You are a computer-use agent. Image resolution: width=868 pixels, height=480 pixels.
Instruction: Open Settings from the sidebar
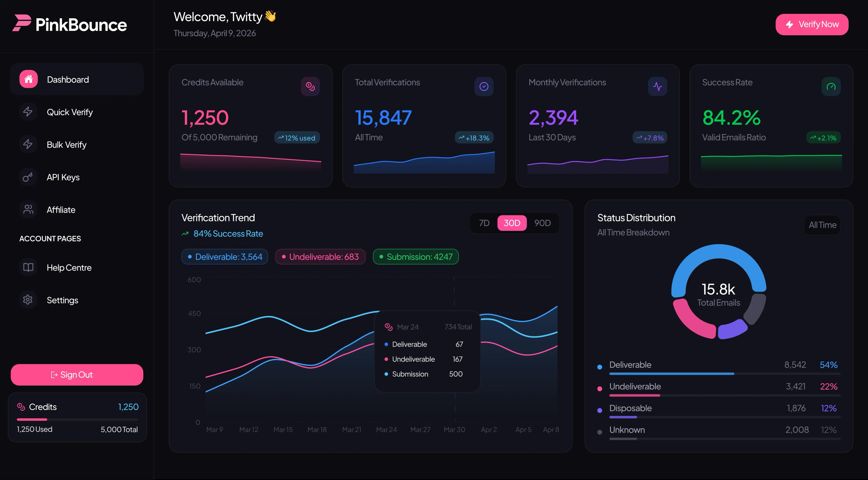[77, 300]
